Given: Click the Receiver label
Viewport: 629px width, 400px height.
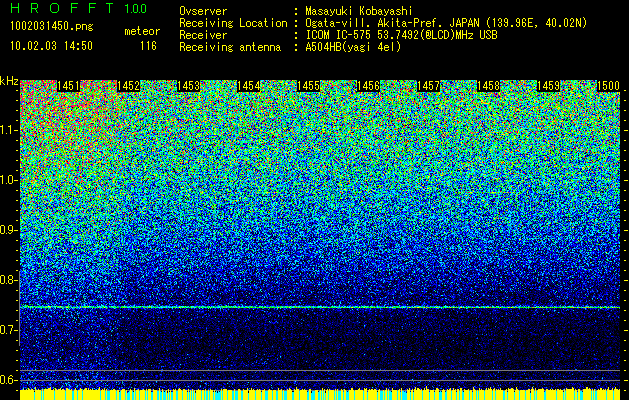Looking at the screenshot, I should pos(203,35).
